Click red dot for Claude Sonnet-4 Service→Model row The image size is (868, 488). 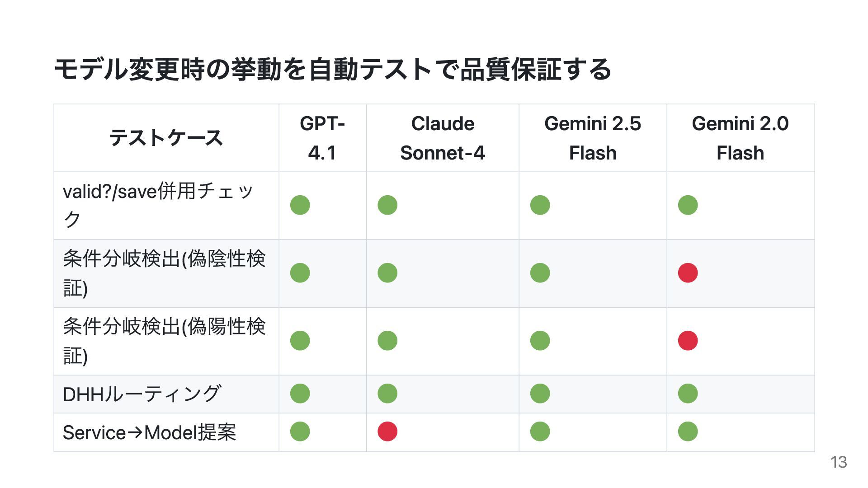[x=387, y=432]
